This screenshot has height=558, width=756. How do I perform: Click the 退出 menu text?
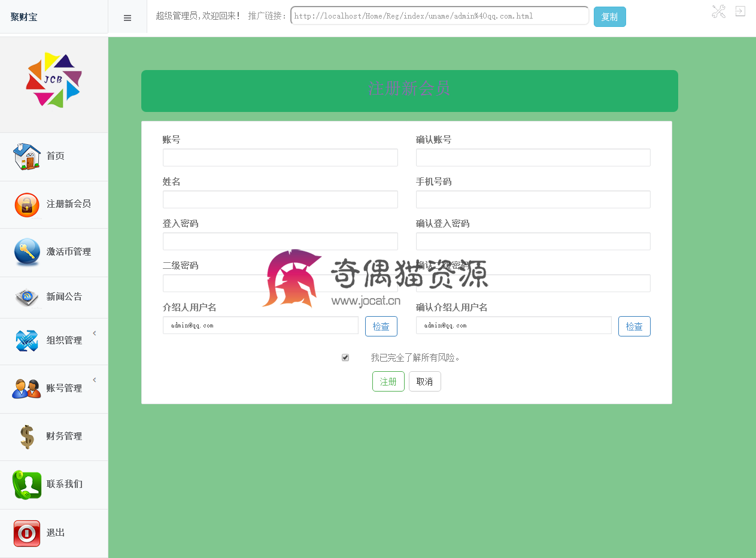pos(56,533)
